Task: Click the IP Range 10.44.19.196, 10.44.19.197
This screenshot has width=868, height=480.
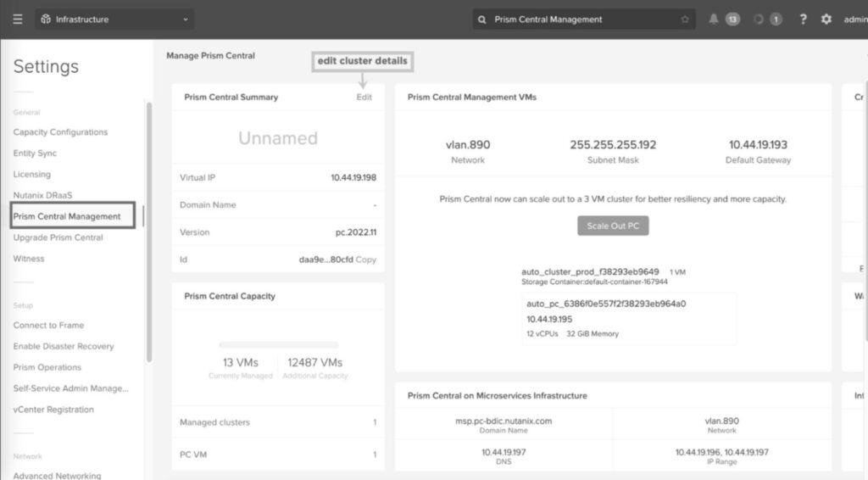Action: tap(722, 452)
